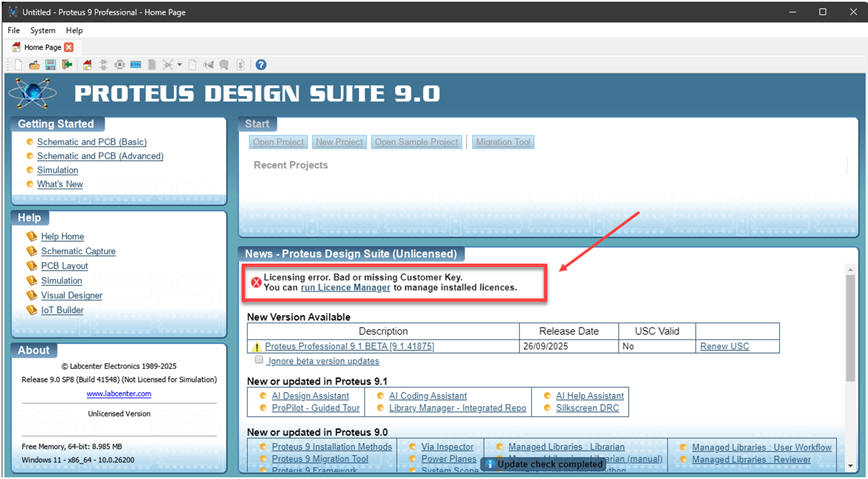Click the Close Project toolbar icon
The width and height of the screenshot is (868, 479).
[x=67, y=65]
